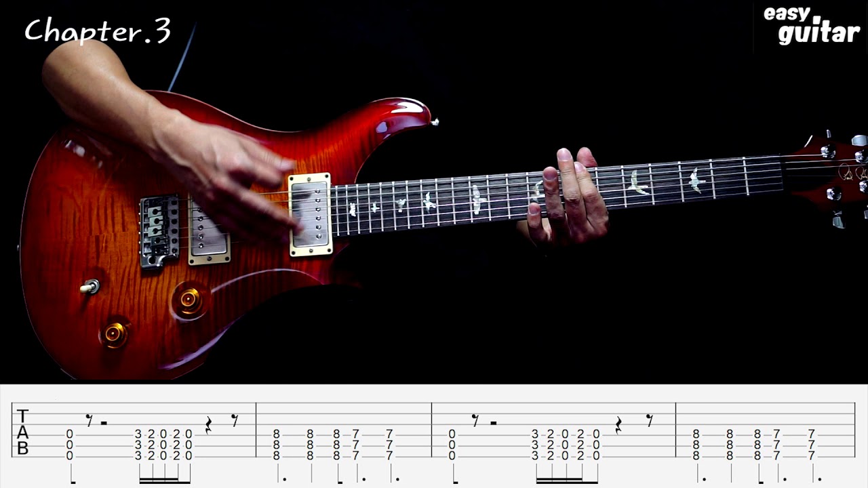Image resolution: width=868 pixels, height=488 pixels.
Task: Click the guitar's upper amber control knob
Action: click(189, 300)
